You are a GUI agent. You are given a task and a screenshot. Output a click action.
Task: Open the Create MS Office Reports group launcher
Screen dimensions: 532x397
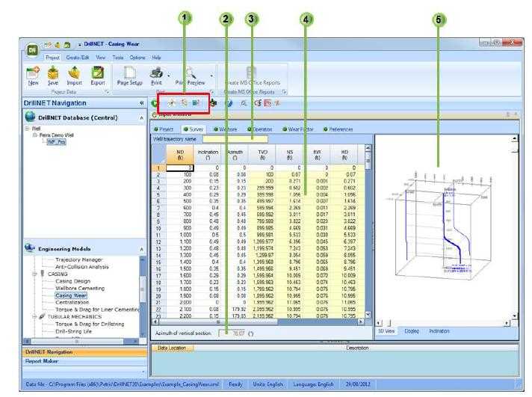coord(285,92)
